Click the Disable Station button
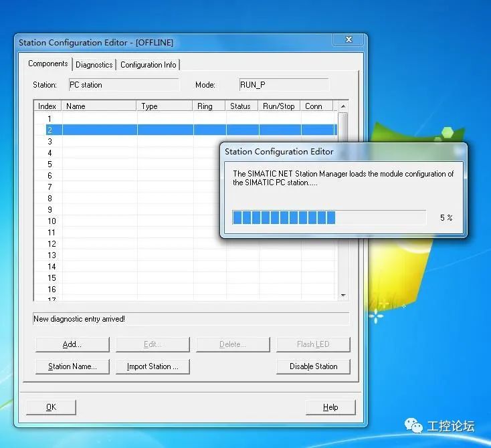Image resolution: width=491 pixels, height=448 pixels. 313,366
